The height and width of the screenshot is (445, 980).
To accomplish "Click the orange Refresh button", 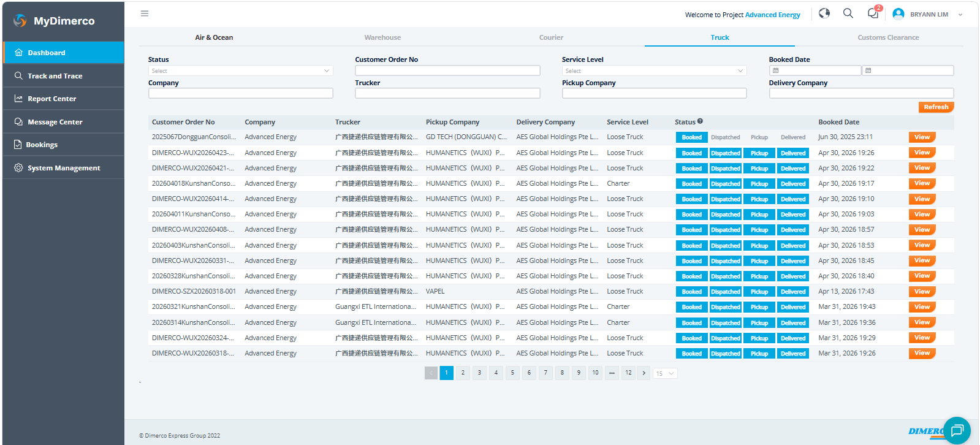I will (936, 107).
